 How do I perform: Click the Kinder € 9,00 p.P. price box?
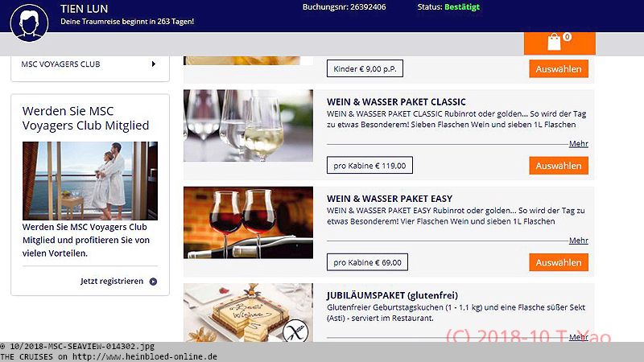[x=365, y=68]
